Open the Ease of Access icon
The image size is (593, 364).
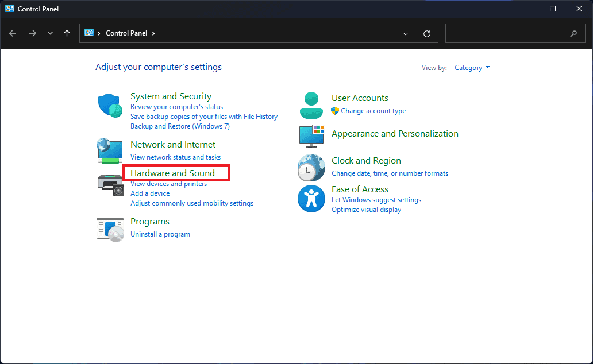(x=311, y=199)
